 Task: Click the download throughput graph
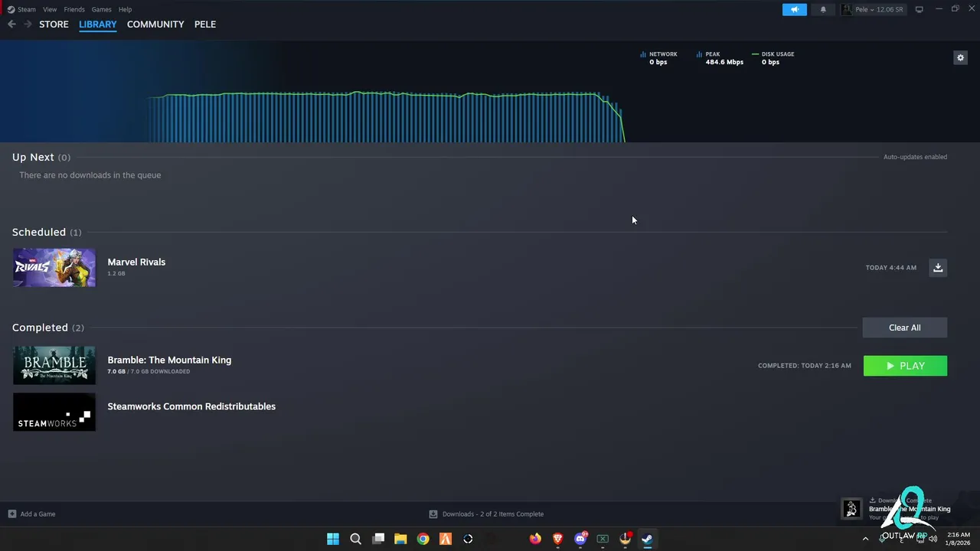pyautogui.click(x=387, y=117)
